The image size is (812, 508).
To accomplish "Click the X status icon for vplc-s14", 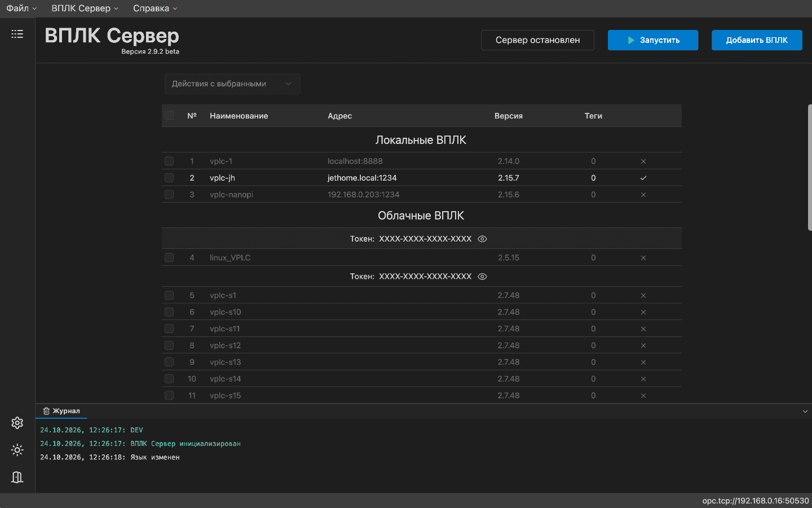I will pos(643,379).
